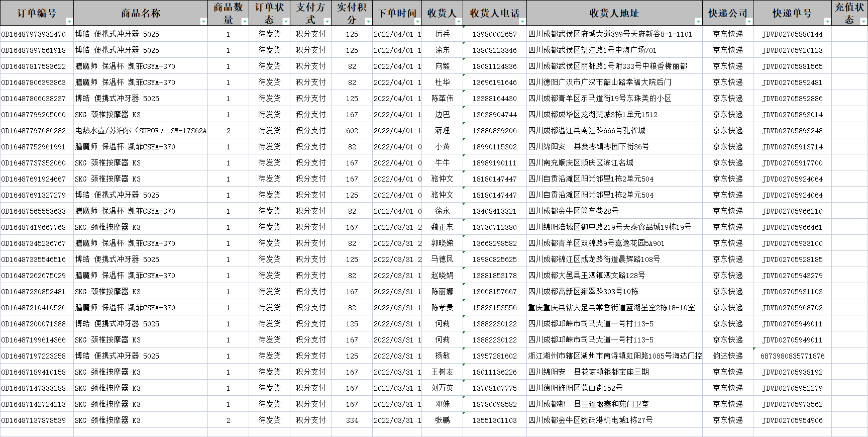Click recipient name 王树友
Image resolution: width=868 pixels, height=437 pixels.
[443, 372]
